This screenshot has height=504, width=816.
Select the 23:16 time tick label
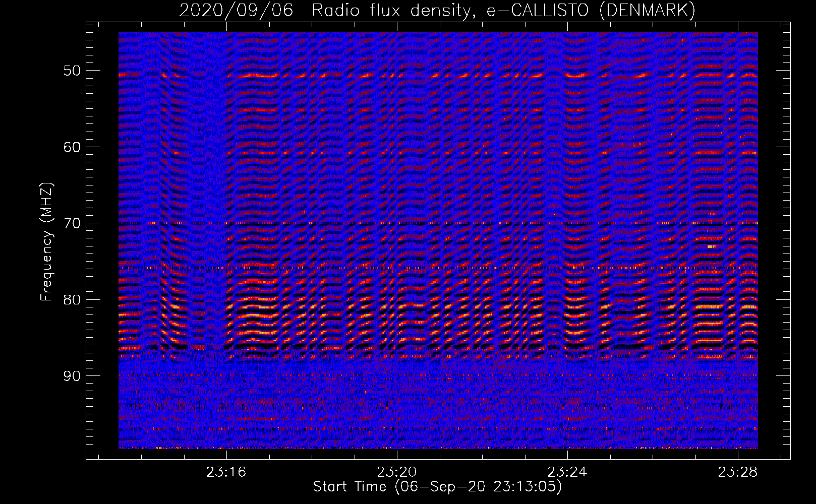226,472
